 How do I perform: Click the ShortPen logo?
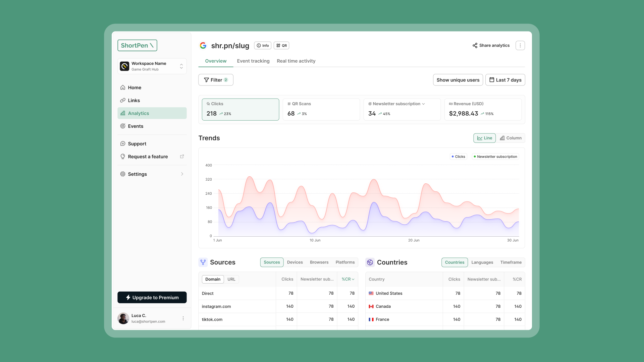(137, 46)
